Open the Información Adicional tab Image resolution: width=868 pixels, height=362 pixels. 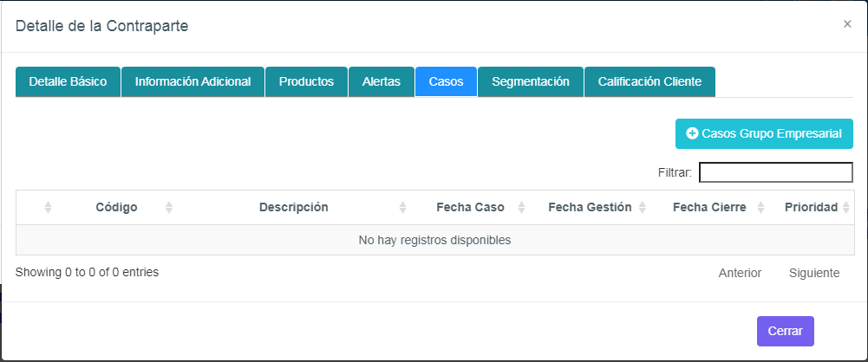[193, 82]
